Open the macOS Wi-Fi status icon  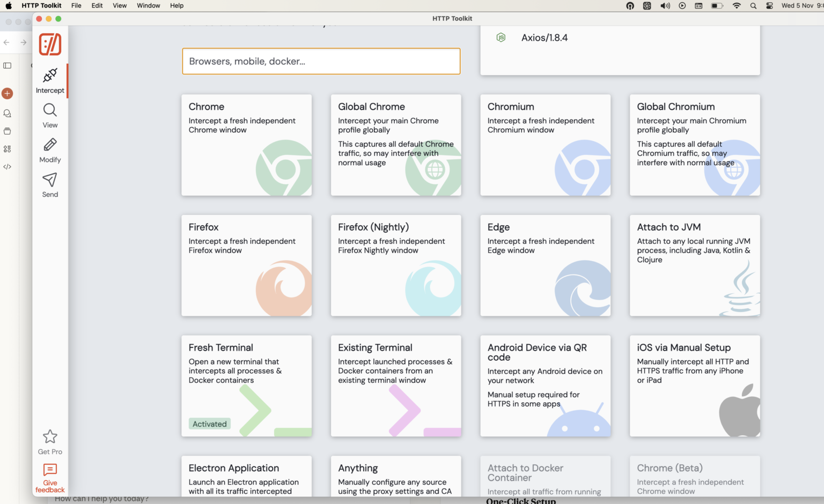737,5
